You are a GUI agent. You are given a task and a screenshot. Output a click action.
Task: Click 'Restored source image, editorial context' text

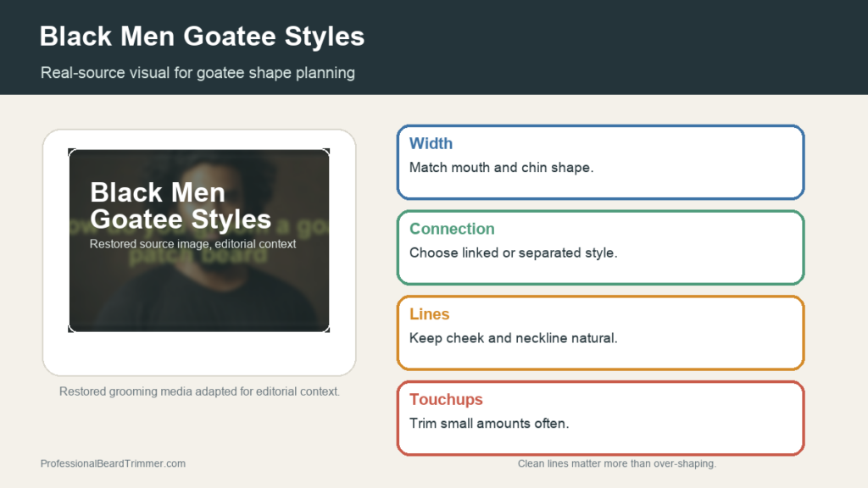pos(192,244)
